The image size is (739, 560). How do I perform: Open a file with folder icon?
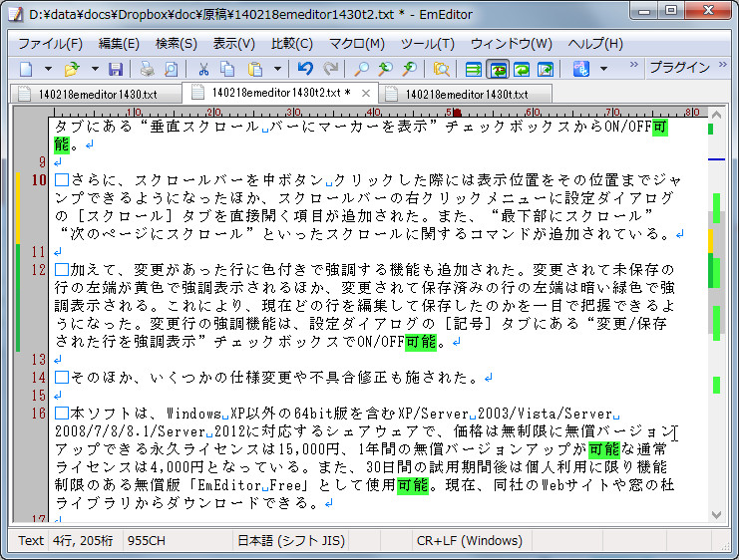click(72, 69)
